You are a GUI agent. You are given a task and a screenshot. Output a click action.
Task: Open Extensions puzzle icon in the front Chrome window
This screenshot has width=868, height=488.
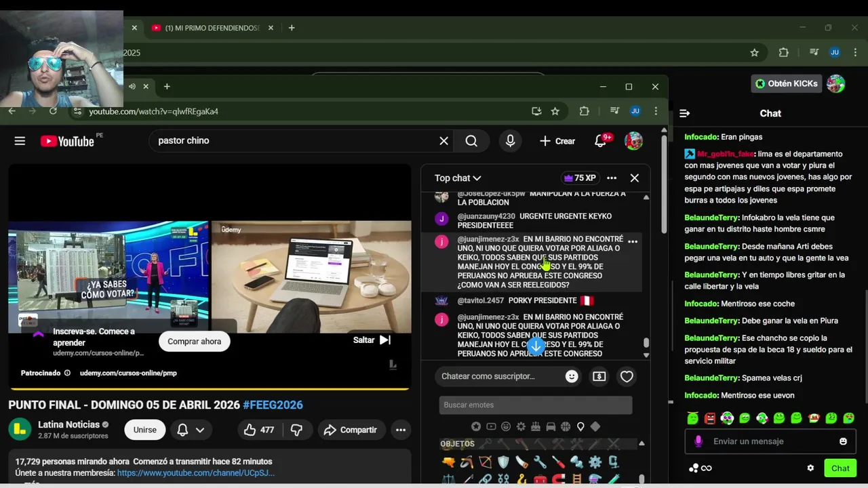click(585, 111)
